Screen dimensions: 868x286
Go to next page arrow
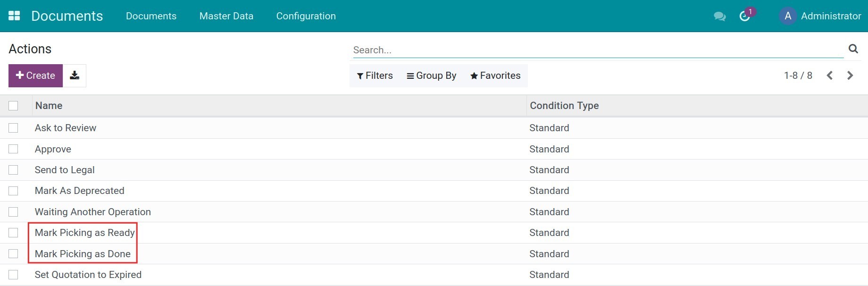[850, 76]
